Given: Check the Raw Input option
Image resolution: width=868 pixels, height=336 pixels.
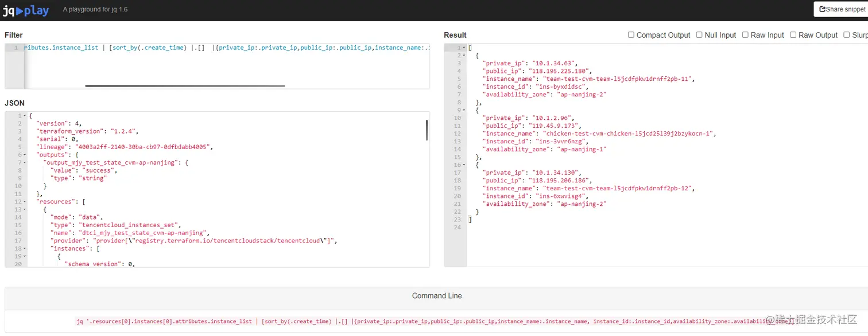Looking at the screenshot, I should (745, 35).
